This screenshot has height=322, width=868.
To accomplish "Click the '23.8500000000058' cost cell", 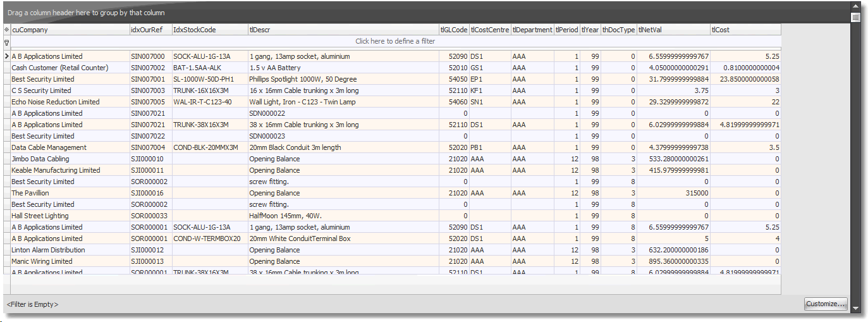I will pyautogui.click(x=746, y=79).
